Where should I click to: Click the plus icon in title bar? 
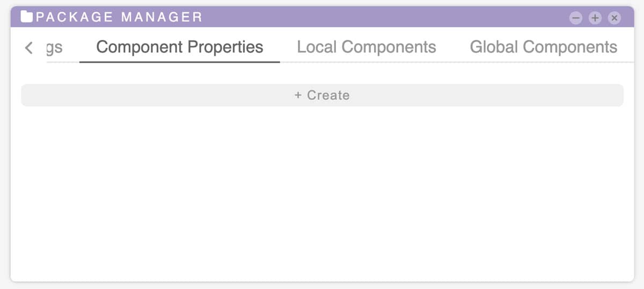(595, 18)
